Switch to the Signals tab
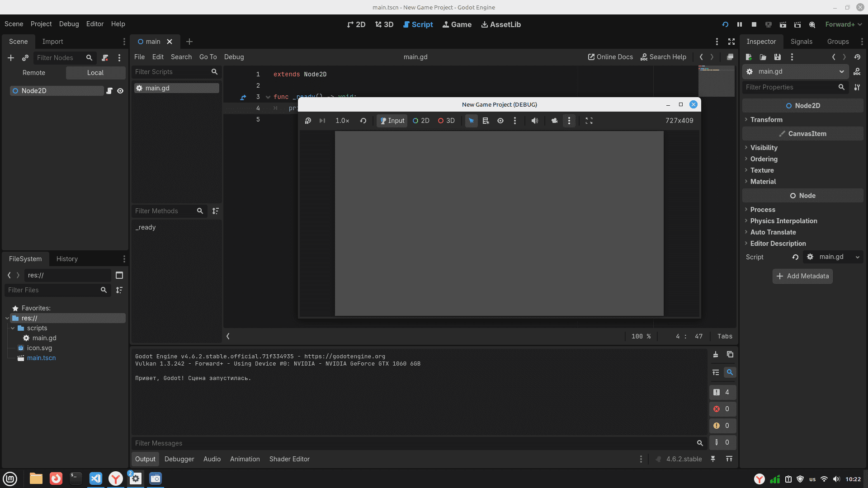 pyautogui.click(x=802, y=42)
